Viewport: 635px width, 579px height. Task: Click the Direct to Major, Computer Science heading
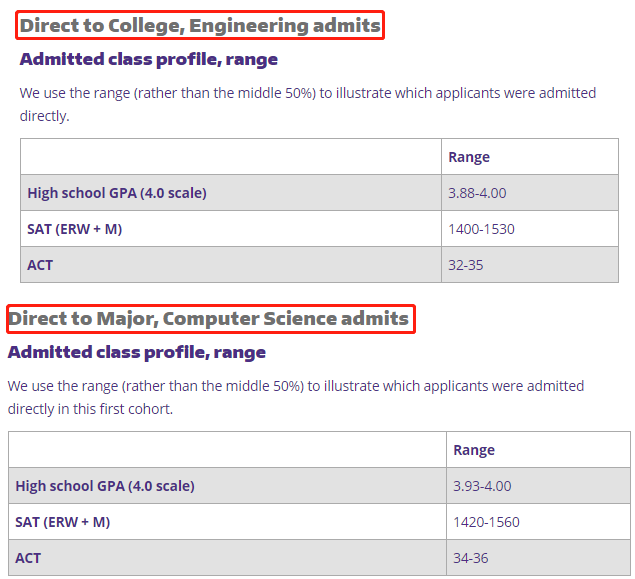pos(208,319)
